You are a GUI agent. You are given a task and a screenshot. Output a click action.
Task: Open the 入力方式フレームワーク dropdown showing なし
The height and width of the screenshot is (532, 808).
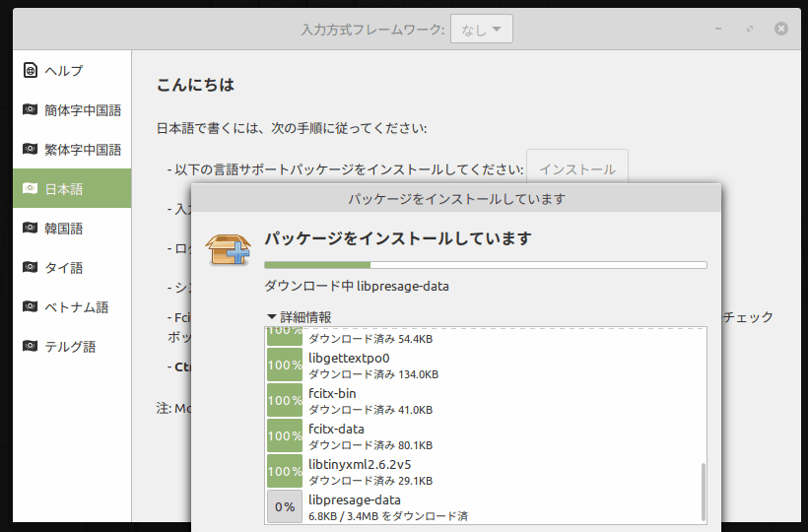tap(481, 29)
